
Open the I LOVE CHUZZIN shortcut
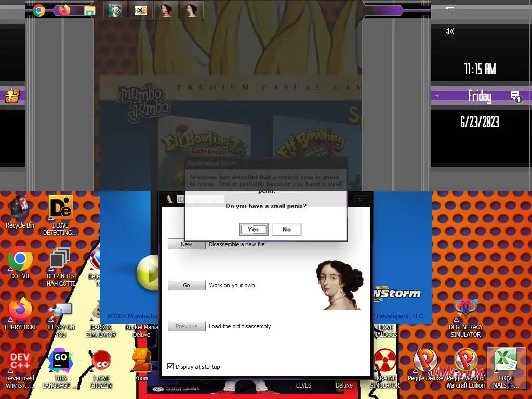click(x=101, y=369)
